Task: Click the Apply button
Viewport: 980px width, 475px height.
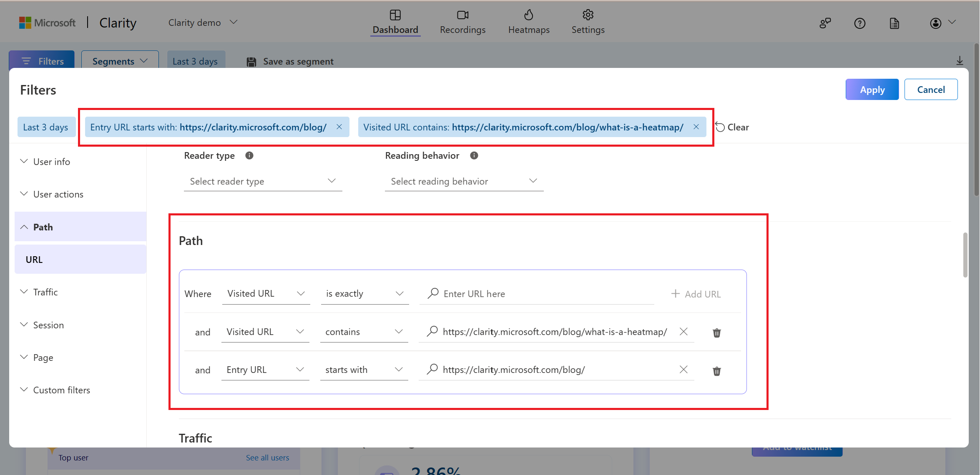Action: tap(872, 89)
